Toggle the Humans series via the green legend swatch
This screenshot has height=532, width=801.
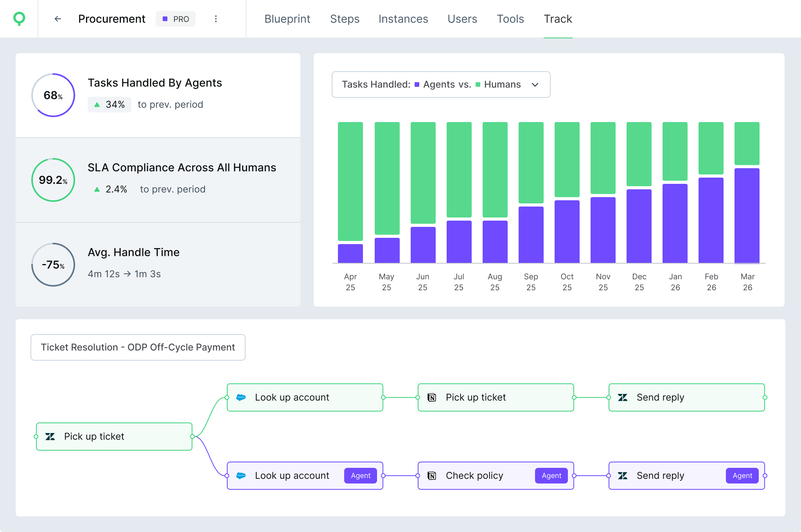(x=478, y=84)
